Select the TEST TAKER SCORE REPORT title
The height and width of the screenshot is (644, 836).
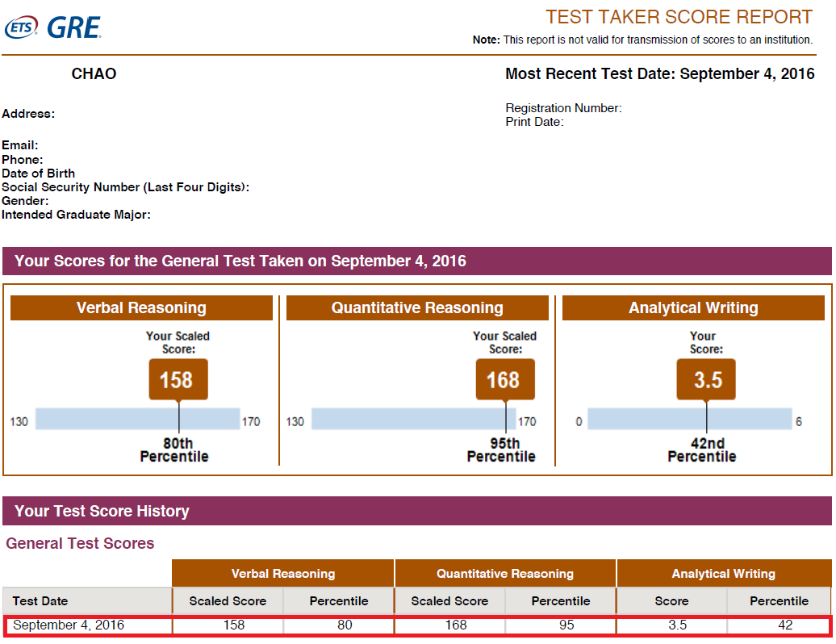pyautogui.click(x=679, y=17)
